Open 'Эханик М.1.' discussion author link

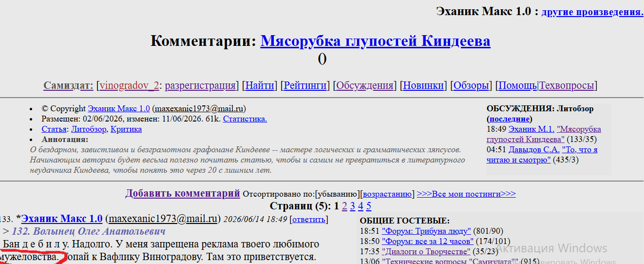click(531, 129)
